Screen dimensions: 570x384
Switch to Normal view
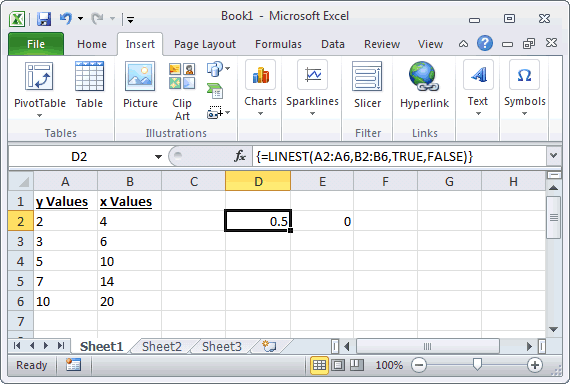tap(319, 365)
